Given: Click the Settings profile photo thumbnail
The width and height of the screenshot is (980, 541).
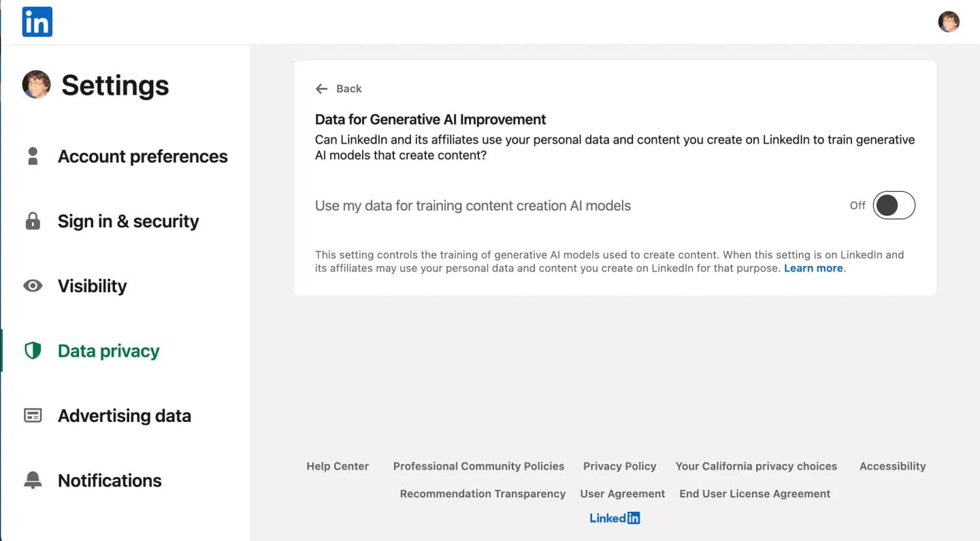Looking at the screenshot, I should 37,84.
